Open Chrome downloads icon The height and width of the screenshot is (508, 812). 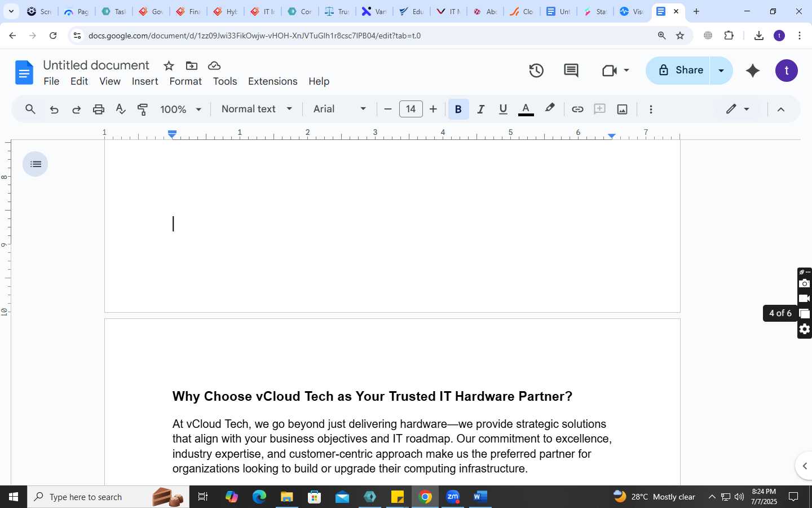759,36
